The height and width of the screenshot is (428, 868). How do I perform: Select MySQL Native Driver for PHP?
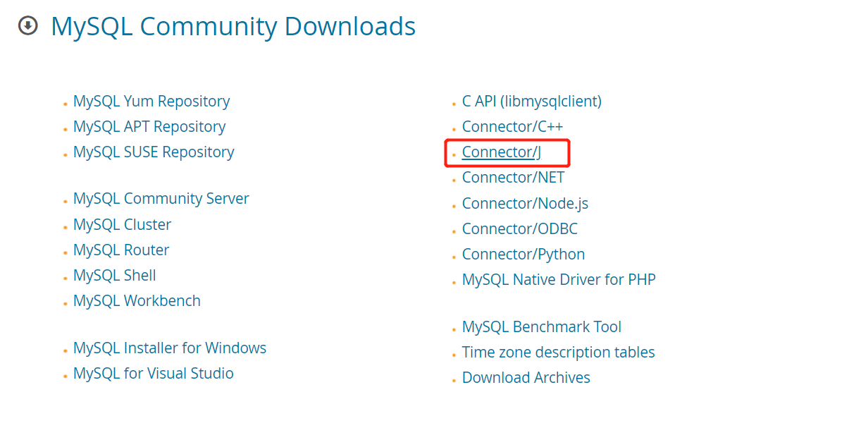click(559, 280)
